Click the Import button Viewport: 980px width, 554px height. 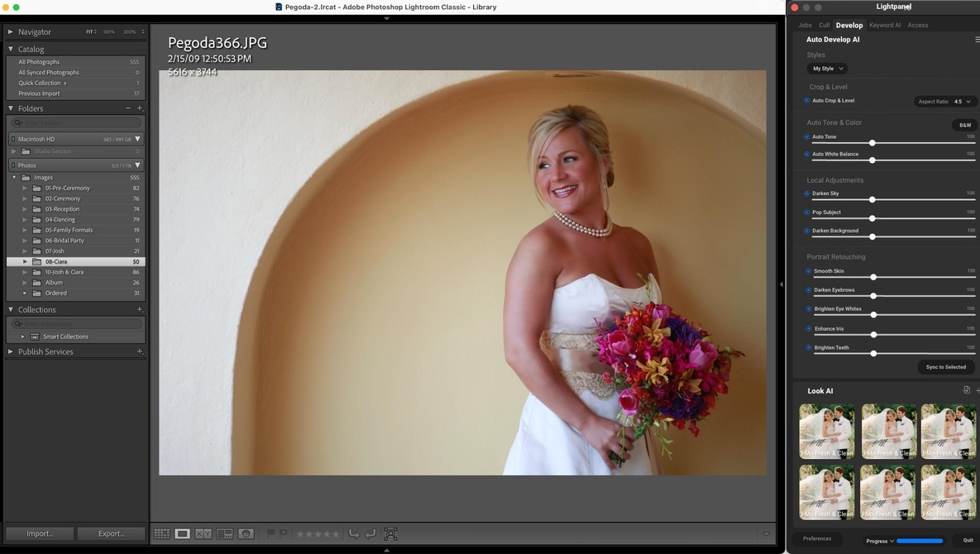(x=40, y=533)
